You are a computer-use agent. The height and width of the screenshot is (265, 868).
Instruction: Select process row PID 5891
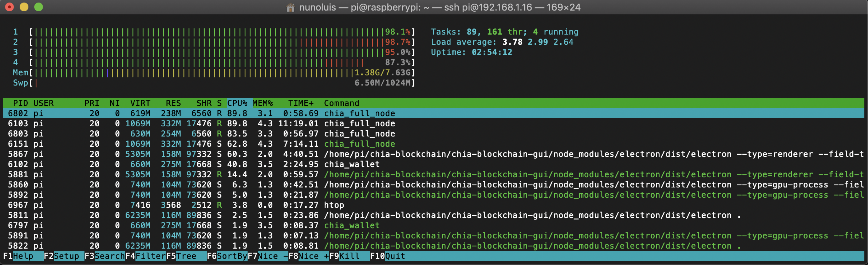pos(434,236)
